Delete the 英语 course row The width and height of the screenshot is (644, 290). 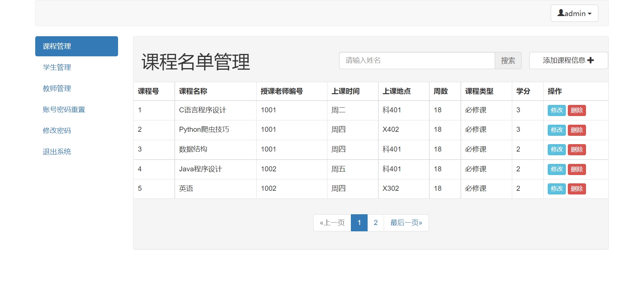click(x=577, y=189)
